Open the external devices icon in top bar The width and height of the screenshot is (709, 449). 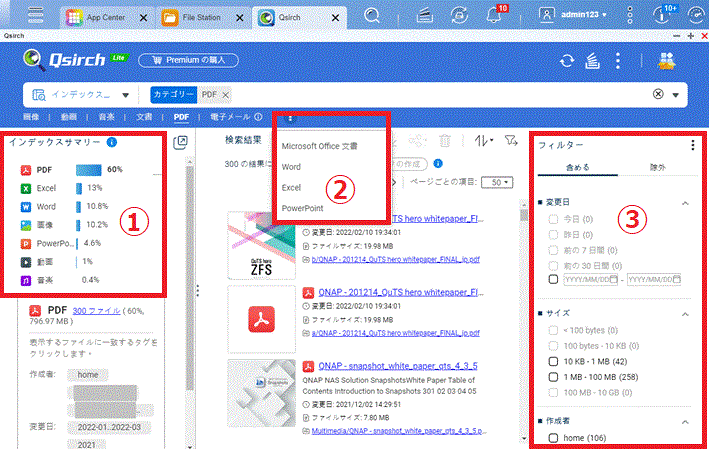coord(459,15)
